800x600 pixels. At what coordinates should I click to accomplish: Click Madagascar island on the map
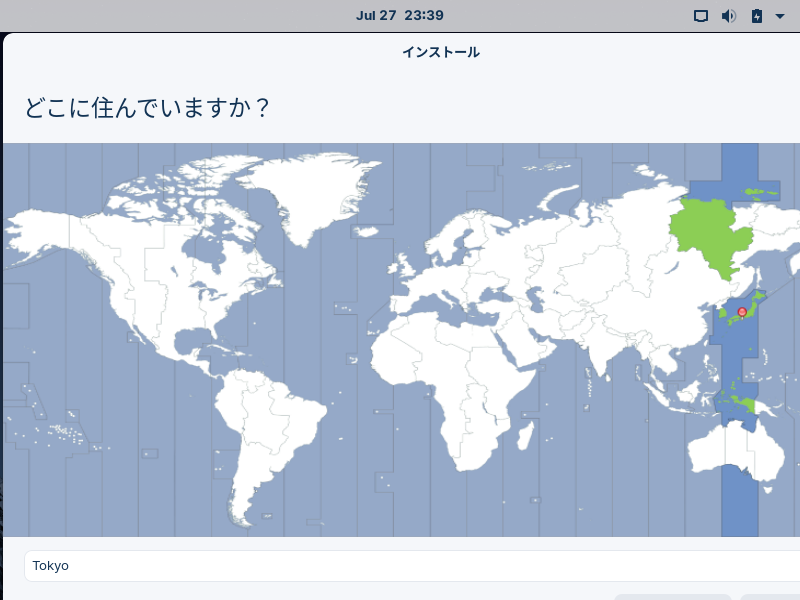pos(526,435)
